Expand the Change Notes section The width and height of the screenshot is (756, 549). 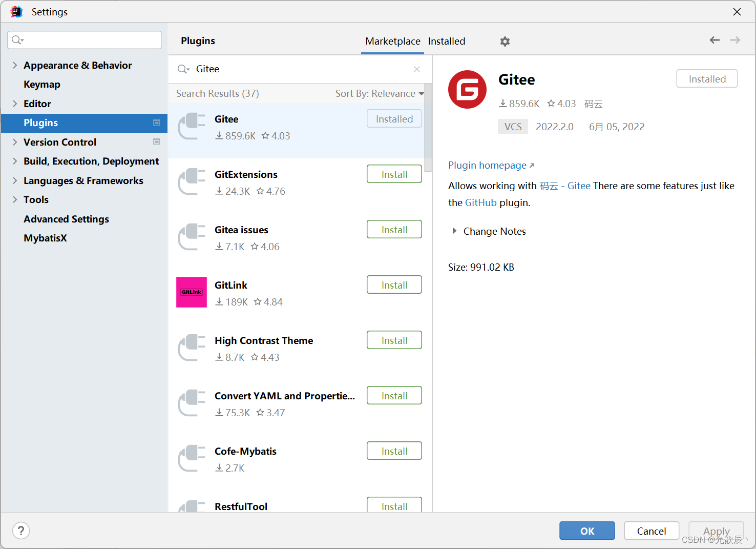click(454, 231)
